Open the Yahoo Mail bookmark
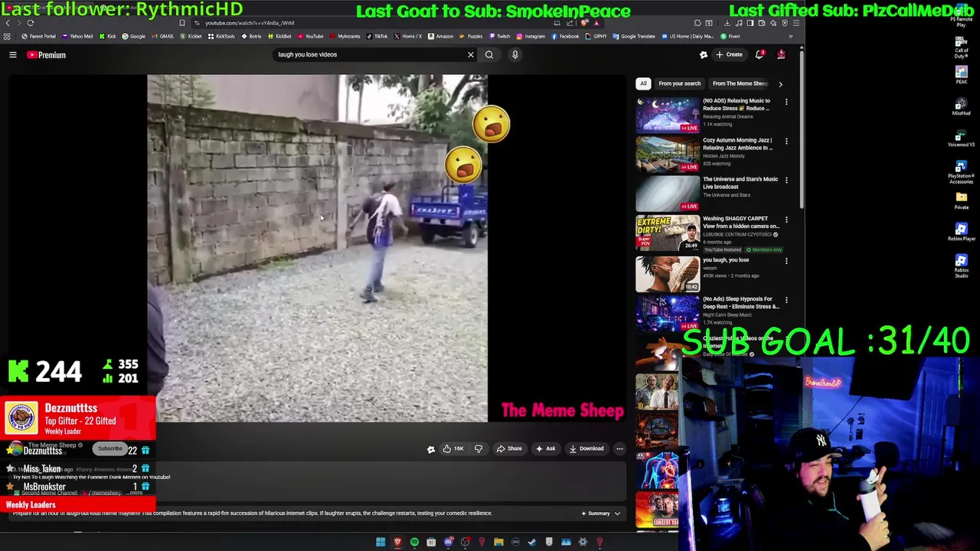980x551 pixels. coord(78,36)
